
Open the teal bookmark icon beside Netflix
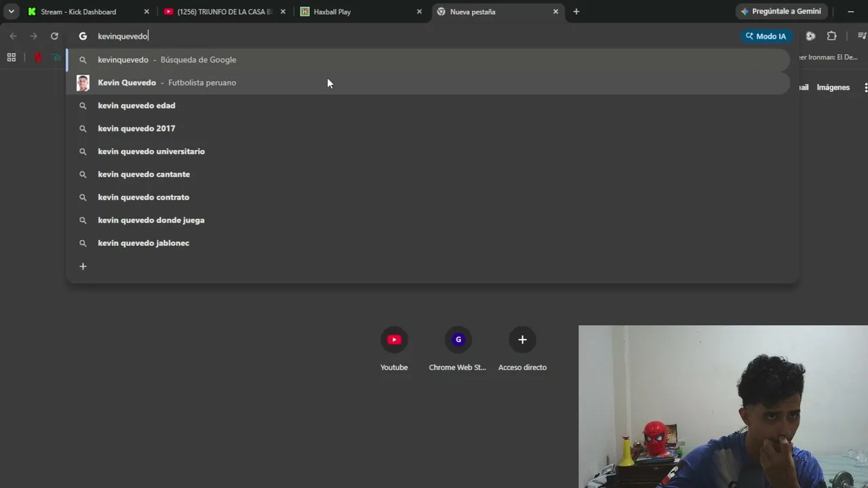point(57,58)
